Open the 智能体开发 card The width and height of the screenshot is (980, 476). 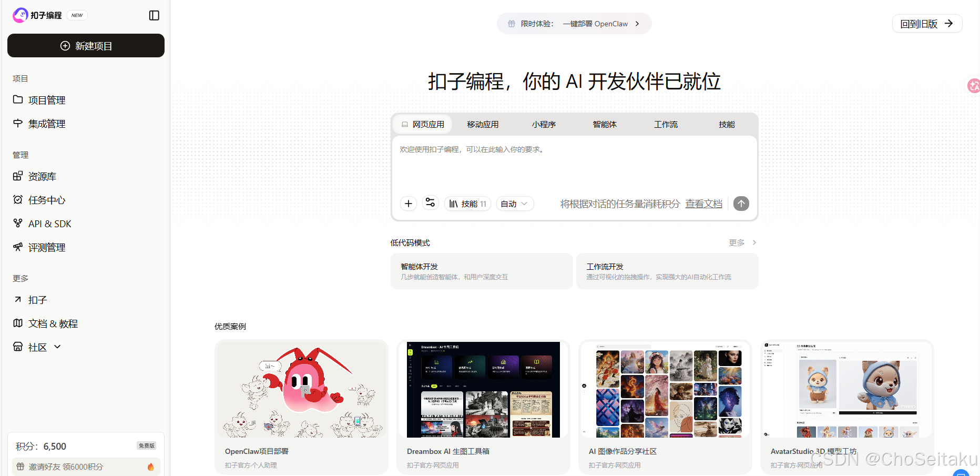tap(482, 271)
